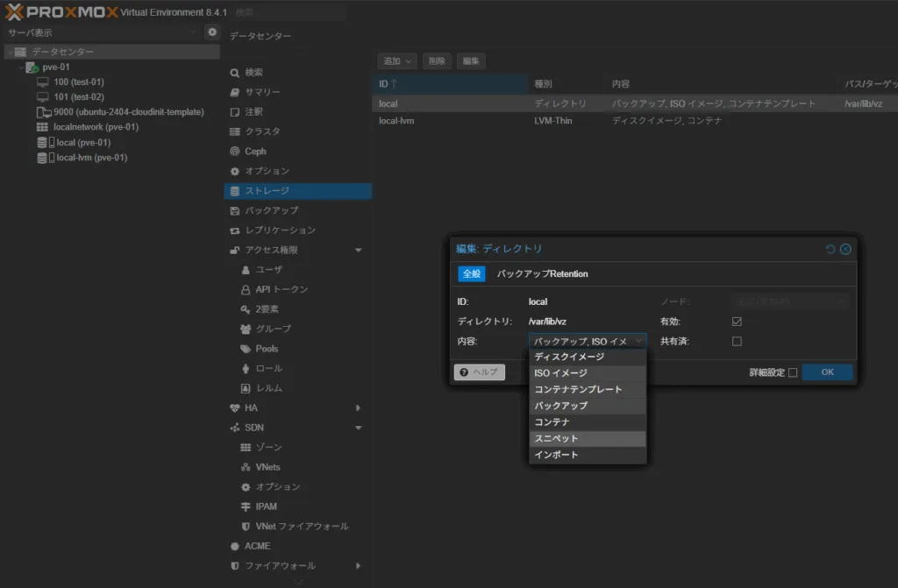Expand the ファイアウォール section arrow
The image size is (898, 588).
(x=358, y=566)
